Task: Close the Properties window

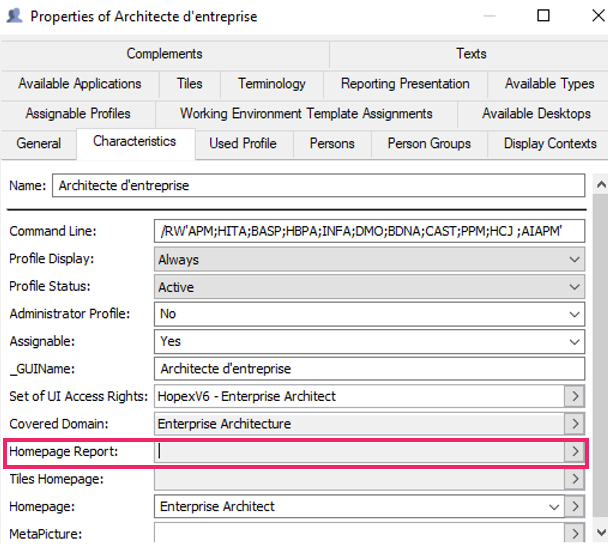Action: [598, 16]
